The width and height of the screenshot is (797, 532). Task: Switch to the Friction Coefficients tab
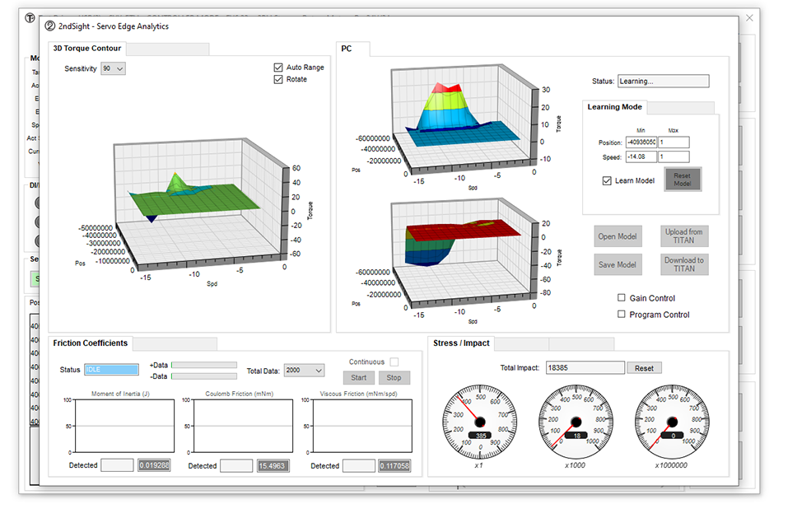[x=90, y=343]
